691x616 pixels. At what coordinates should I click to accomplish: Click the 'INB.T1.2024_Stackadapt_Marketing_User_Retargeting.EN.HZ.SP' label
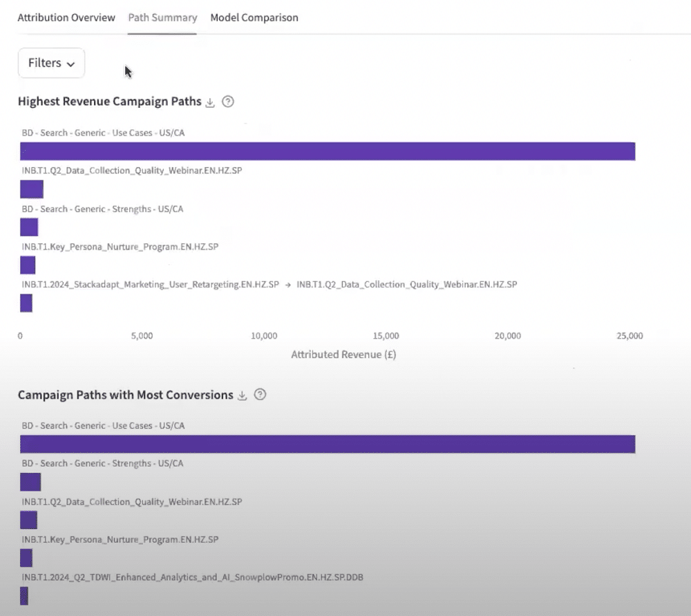pyautogui.click(x=150, y=285)
